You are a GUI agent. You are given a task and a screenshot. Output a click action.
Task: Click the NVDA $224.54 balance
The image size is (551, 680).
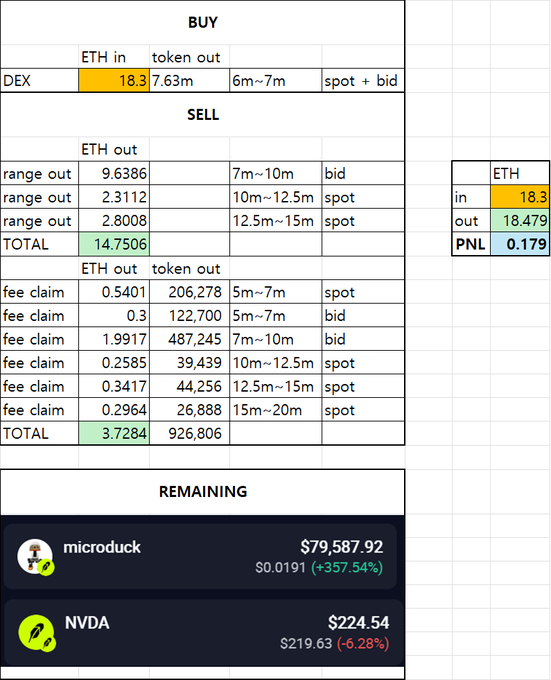(359, 623)
